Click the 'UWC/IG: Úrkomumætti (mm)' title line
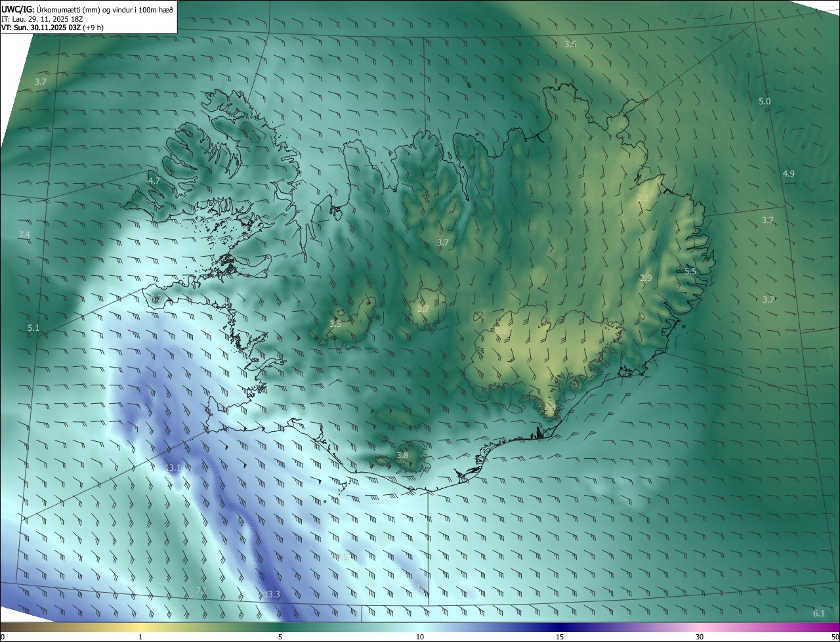Image resolution: width=840 pixels, height=642 pixels. 87,9
